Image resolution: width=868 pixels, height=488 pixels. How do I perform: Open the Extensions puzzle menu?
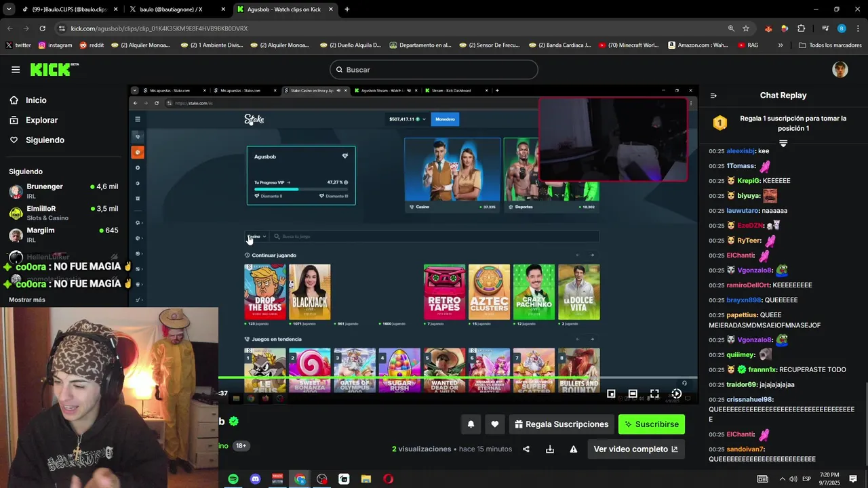802,28
